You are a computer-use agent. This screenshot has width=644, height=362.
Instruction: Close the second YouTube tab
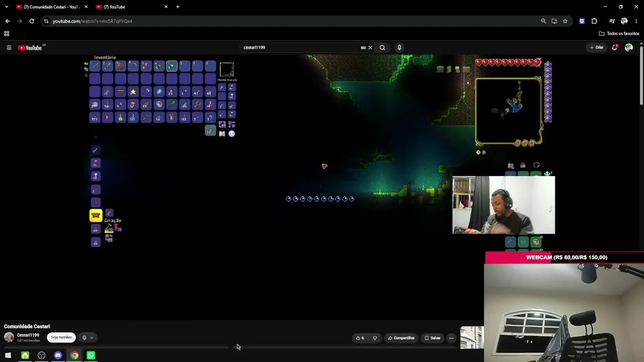click(166, 7)
